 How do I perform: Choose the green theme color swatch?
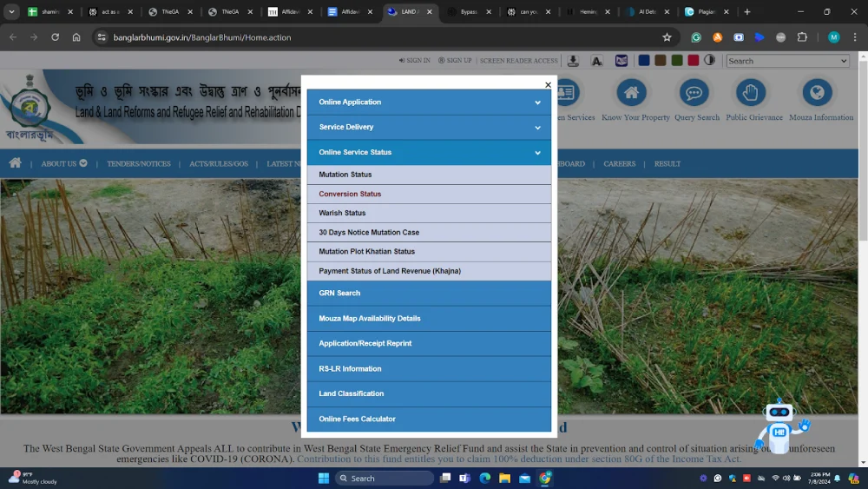(x=677, y=60)
